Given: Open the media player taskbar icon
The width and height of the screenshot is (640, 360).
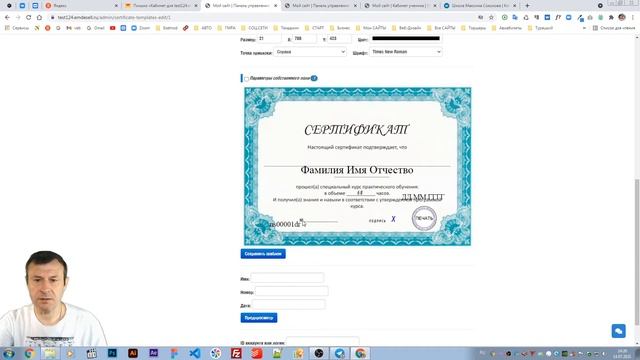Looking at the screenshot, I should (70, 353).
